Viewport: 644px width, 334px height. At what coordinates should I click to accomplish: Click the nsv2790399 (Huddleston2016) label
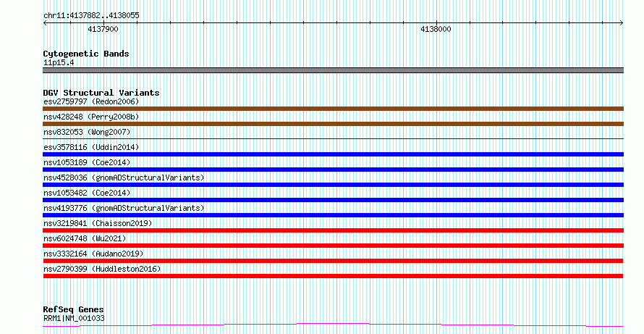pyautogui.click(x=102, y=269)
